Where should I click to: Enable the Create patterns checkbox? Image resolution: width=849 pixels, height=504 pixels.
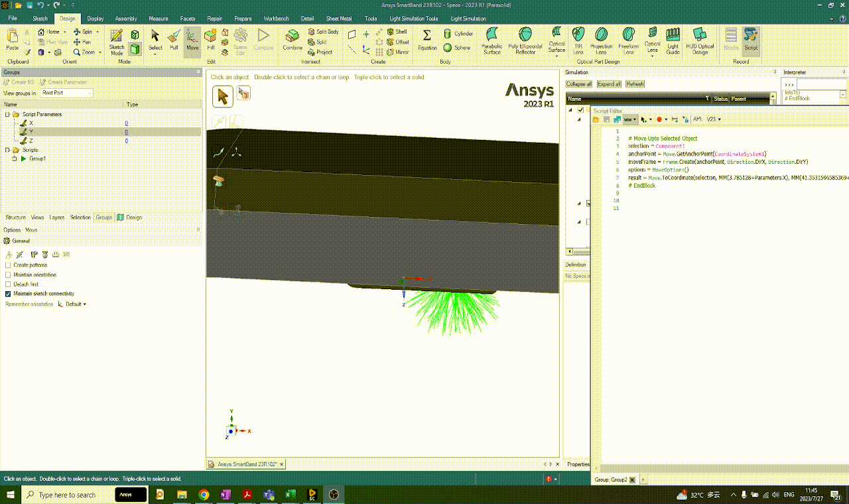click(7, 265)
